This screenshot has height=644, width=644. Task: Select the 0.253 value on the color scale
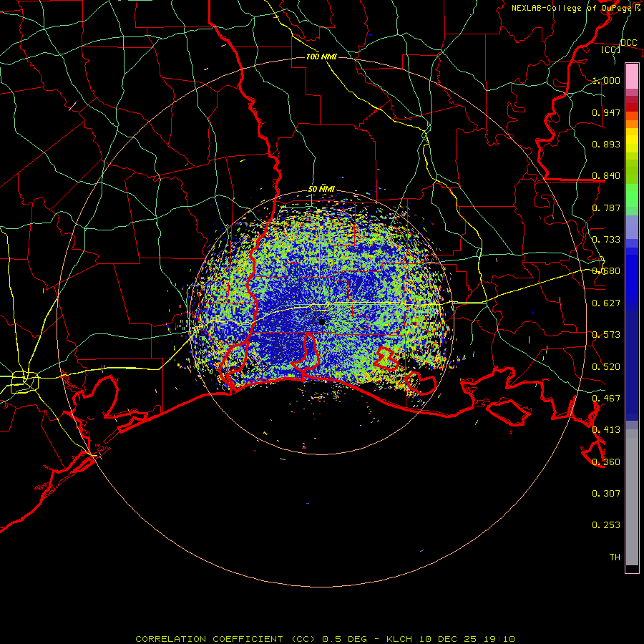point(606,525)
